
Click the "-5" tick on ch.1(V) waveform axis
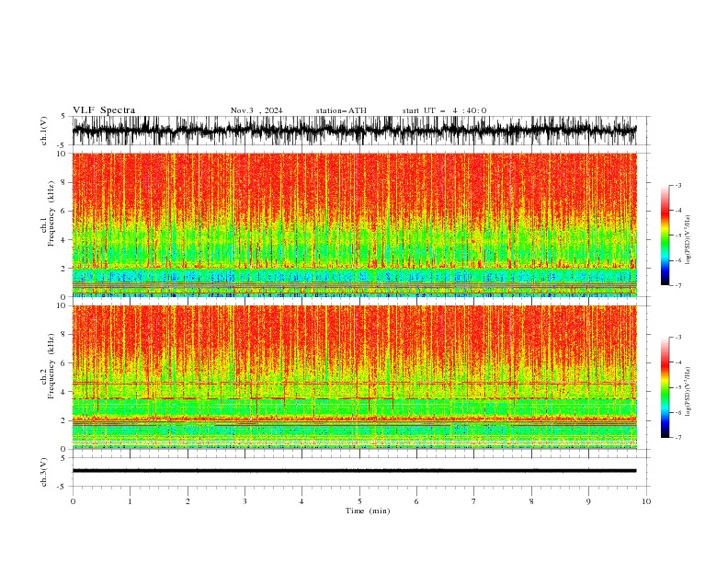[x=63, y=145]
